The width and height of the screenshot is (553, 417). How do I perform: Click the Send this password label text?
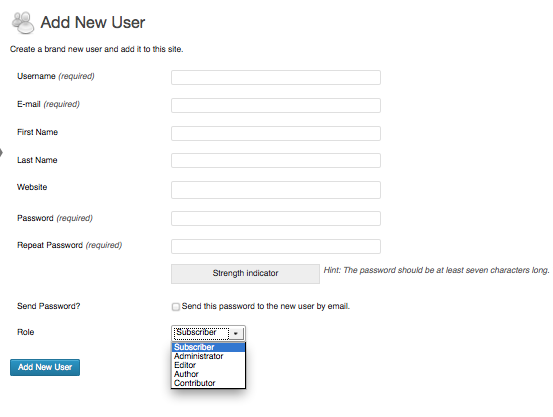(266, 306)
